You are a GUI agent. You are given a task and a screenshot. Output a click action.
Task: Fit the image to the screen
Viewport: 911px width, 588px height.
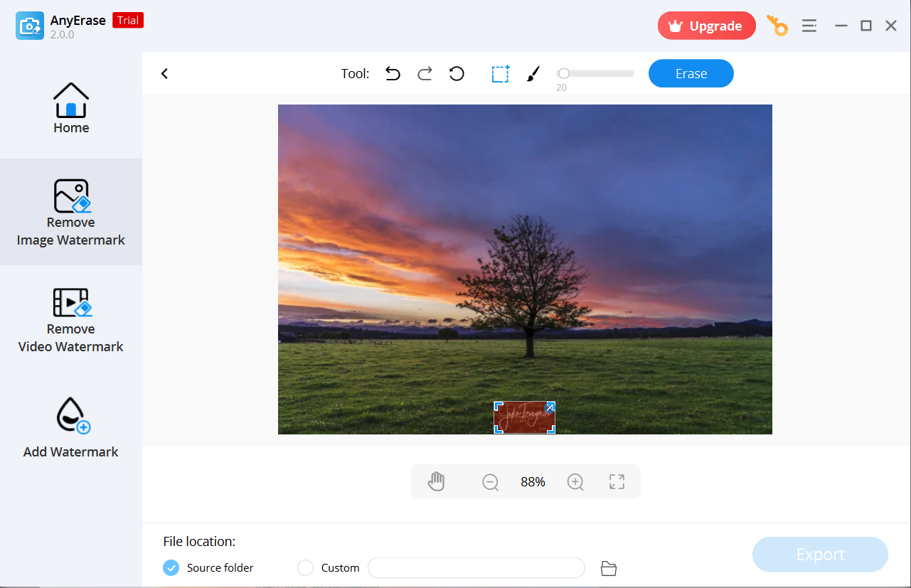click(617, 482)
